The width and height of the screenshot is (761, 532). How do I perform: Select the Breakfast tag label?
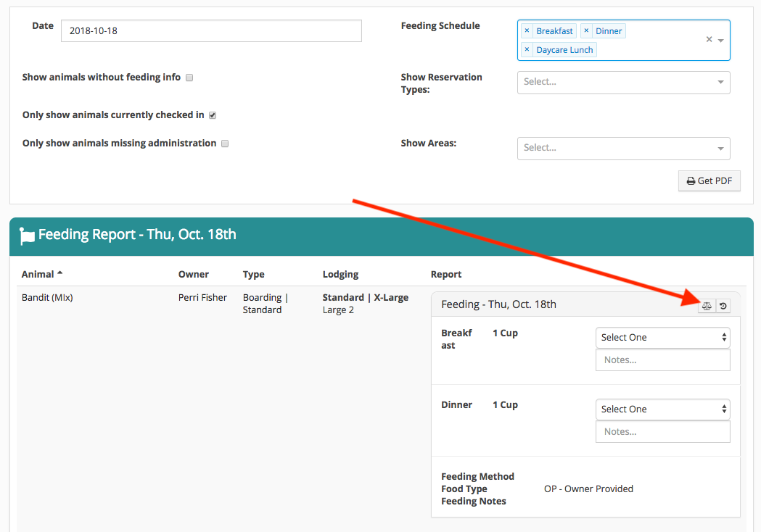click(x=554, y=30)
